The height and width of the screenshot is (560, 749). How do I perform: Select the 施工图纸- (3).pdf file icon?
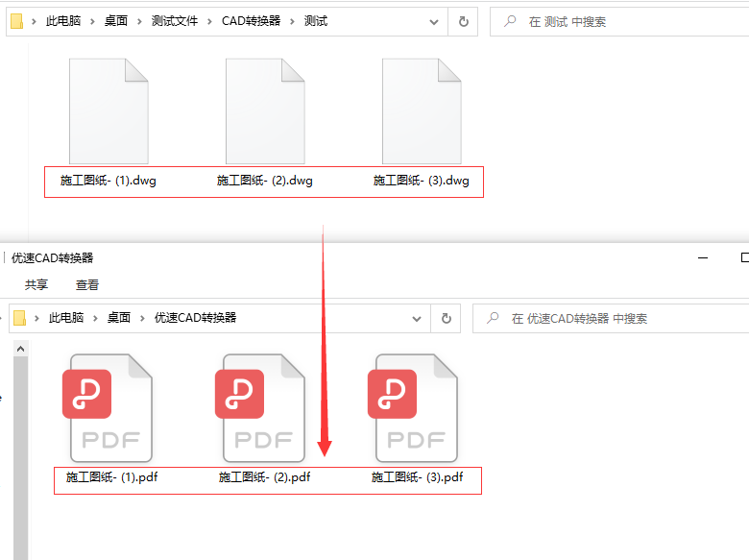(413, 408)
